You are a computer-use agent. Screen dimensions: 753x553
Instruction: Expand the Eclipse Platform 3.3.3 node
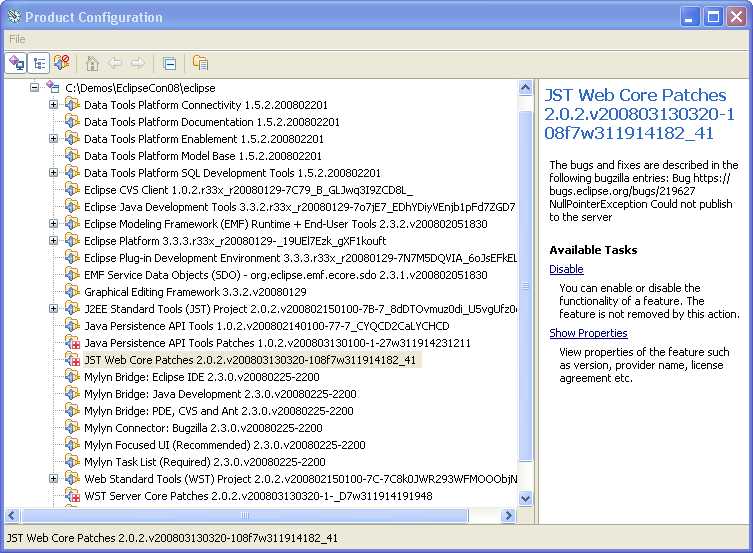pos(54,240)
